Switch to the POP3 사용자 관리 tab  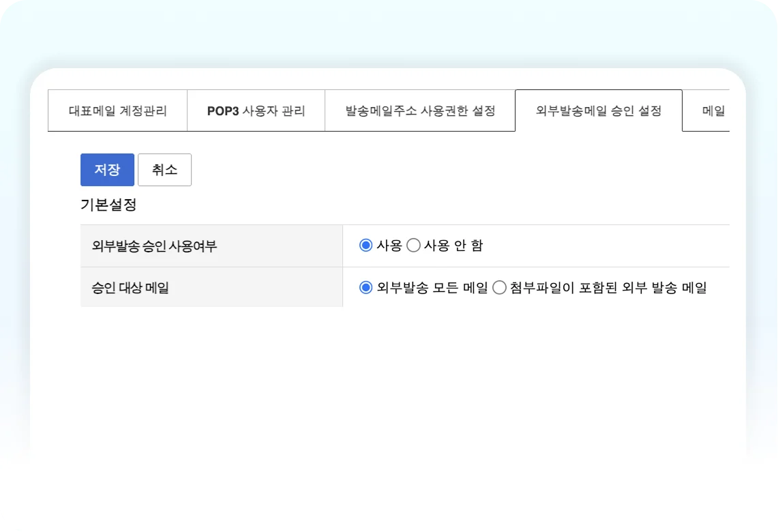click(x=256, y=110)
